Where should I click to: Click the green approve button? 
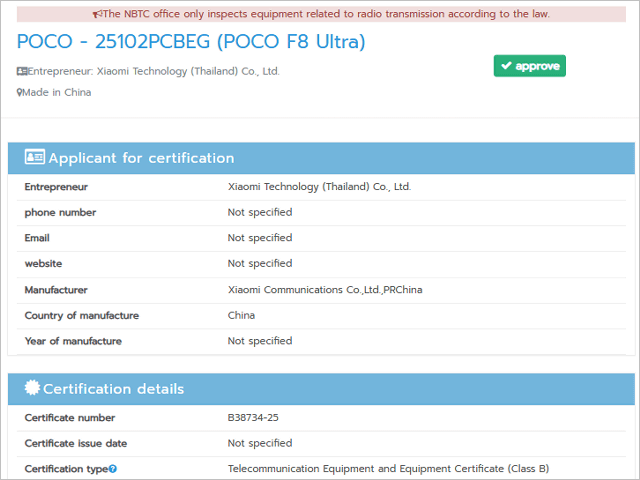coord(529,66)
